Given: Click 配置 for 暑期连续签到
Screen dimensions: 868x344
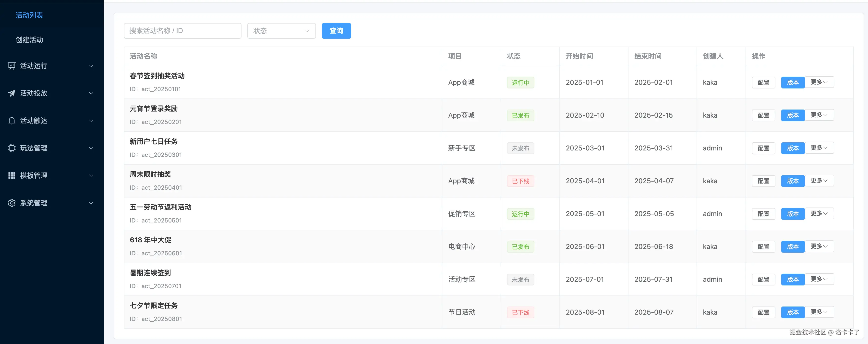Looking at the screenshot, I should (763, 279).
